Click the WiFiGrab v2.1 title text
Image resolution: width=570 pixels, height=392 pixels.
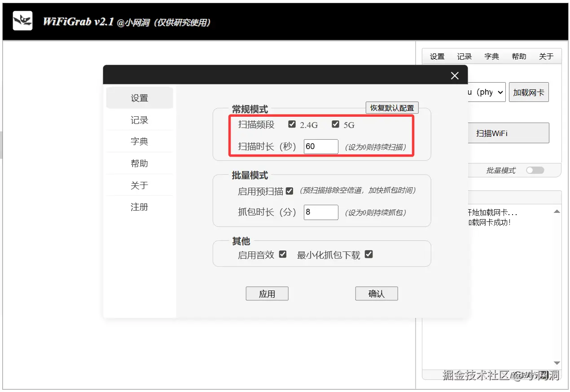(78, 22)
